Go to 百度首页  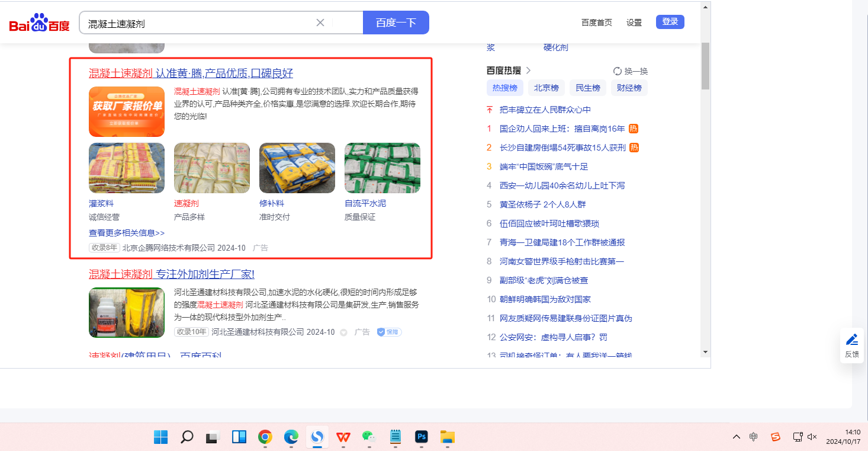tap(597, 23)
